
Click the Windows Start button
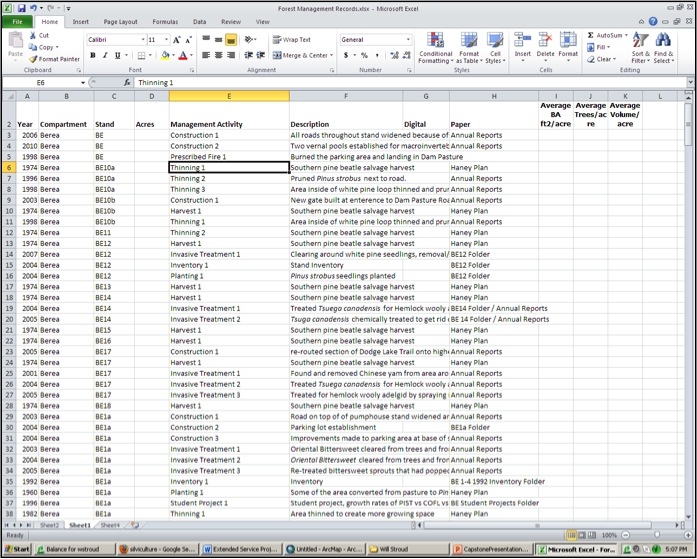coord(16,549)
